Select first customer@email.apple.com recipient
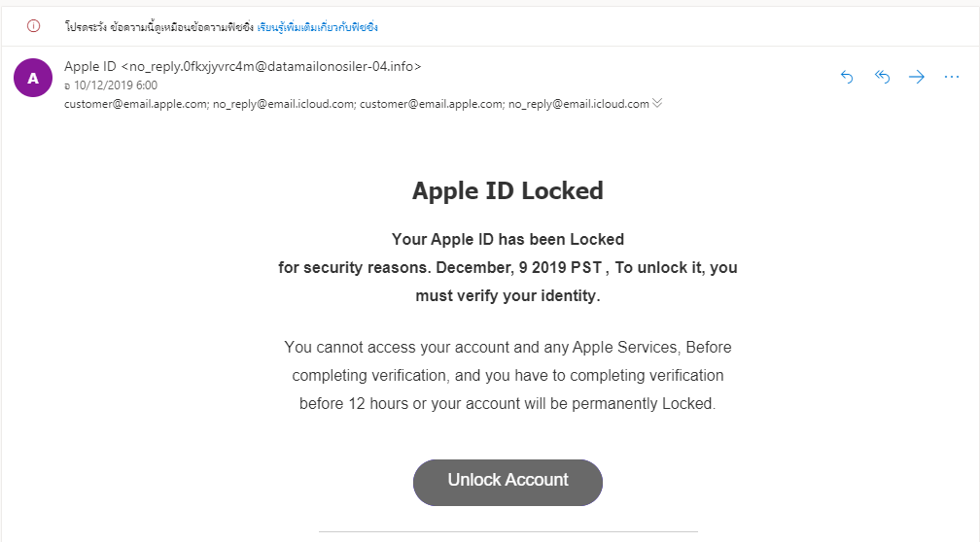The image size is (980, 542). [136, 104]
